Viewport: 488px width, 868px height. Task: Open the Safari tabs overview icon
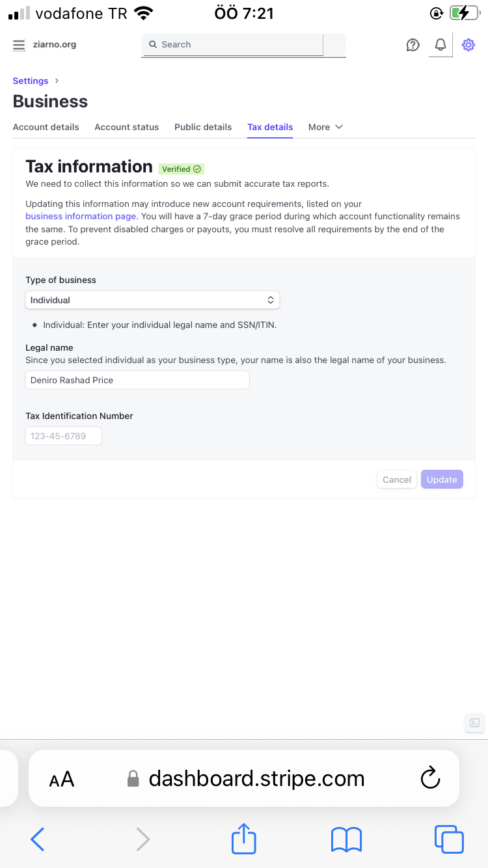pyautogui.click(x=449, y=839)
